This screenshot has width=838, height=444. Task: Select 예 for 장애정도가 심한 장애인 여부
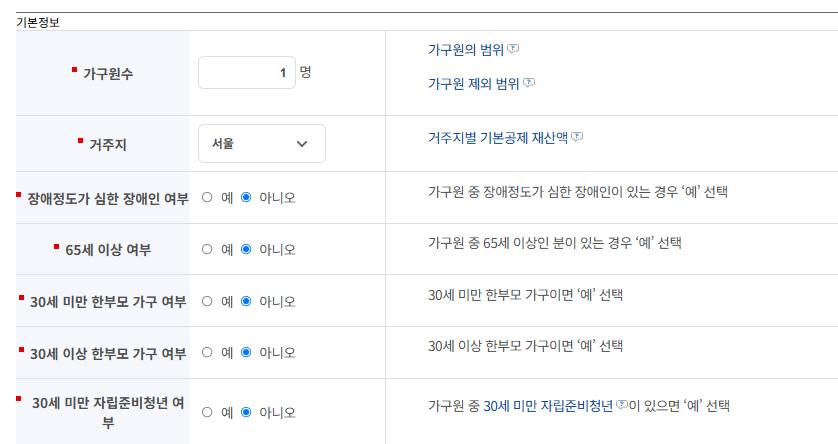(x=207, y=197)
